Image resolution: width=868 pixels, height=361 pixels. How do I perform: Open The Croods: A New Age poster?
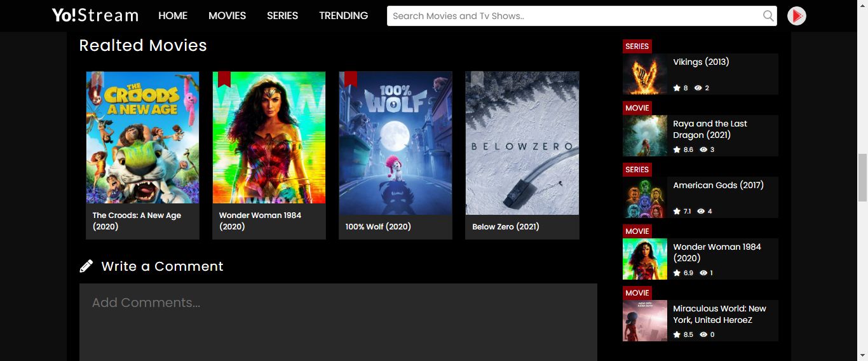(142, 137)
